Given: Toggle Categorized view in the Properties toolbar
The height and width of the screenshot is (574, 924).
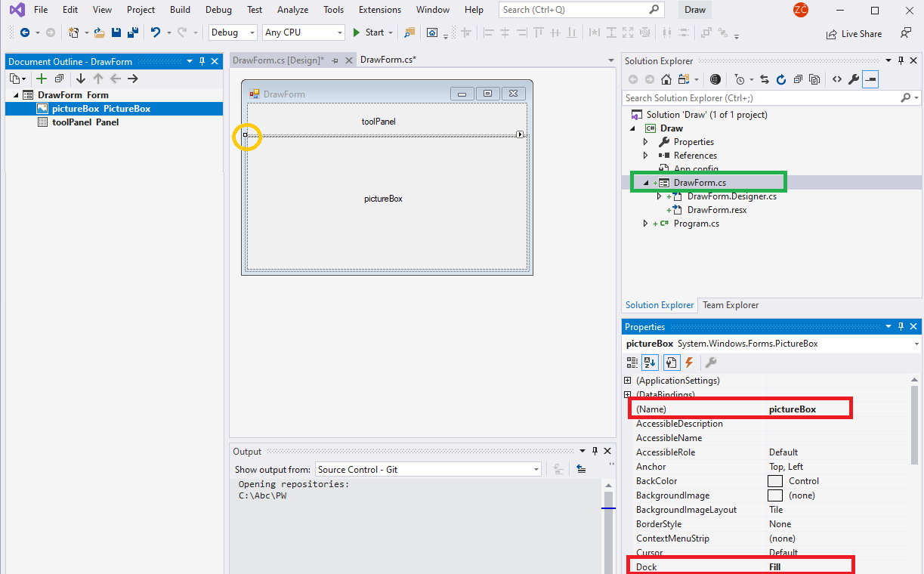Looking at the screenshot, I should click(632, 363).
